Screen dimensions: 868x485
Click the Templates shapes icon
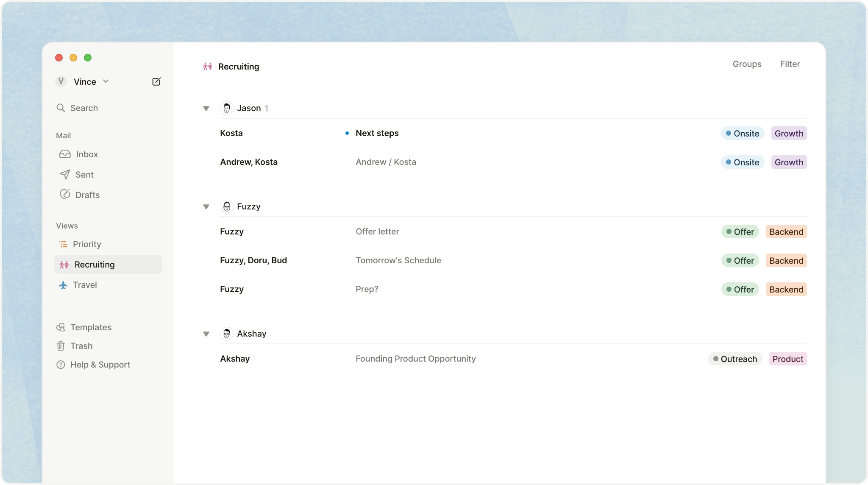click(61, 327)
